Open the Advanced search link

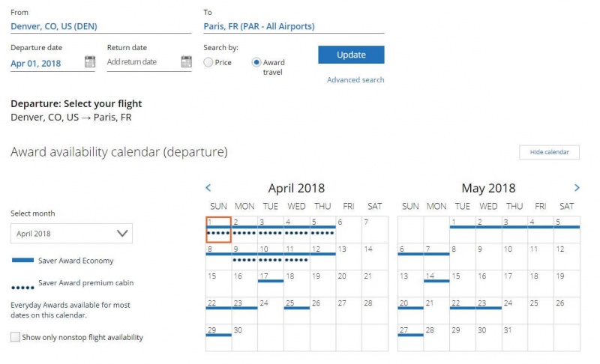click(x=355, y=80)
